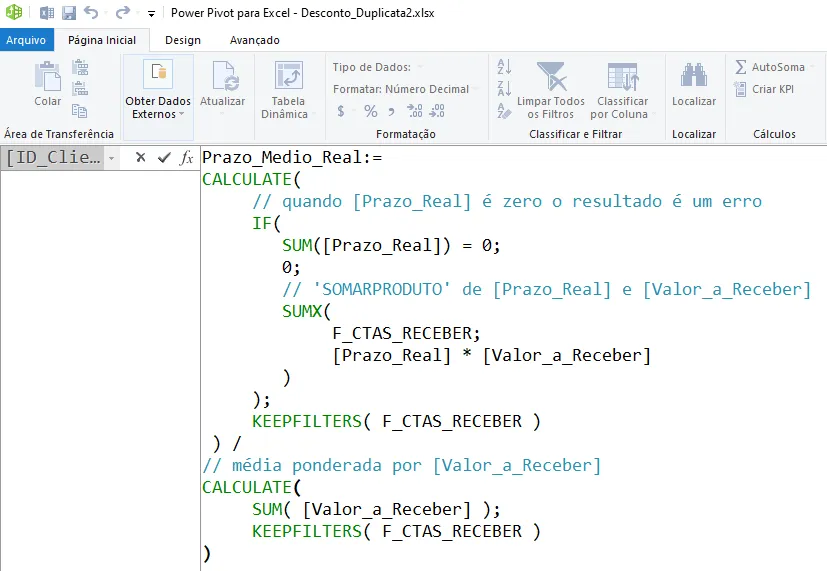Screen dimensions: 827x571
Task: Expand the Formatar Número Decimal dropdown
Action: [476, 89]
